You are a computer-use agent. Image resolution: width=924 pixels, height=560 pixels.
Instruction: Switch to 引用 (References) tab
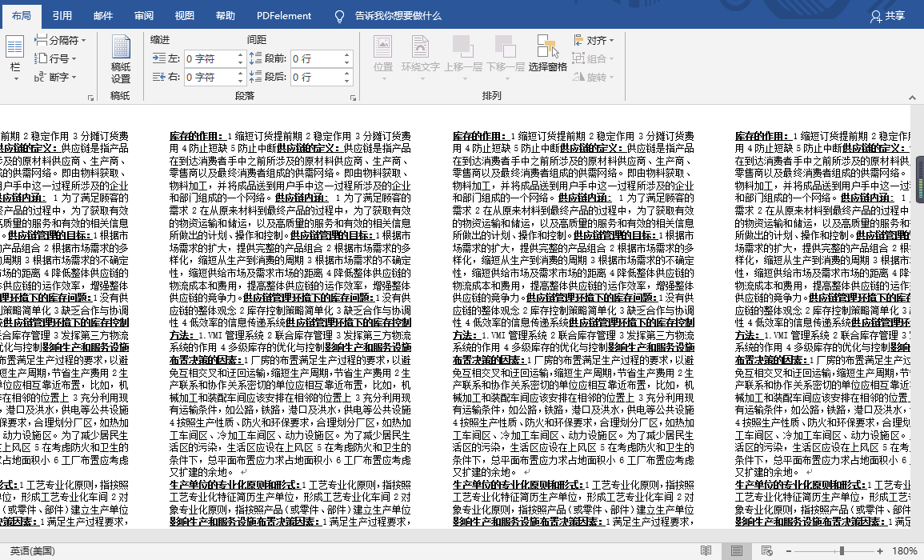point(62,15)
